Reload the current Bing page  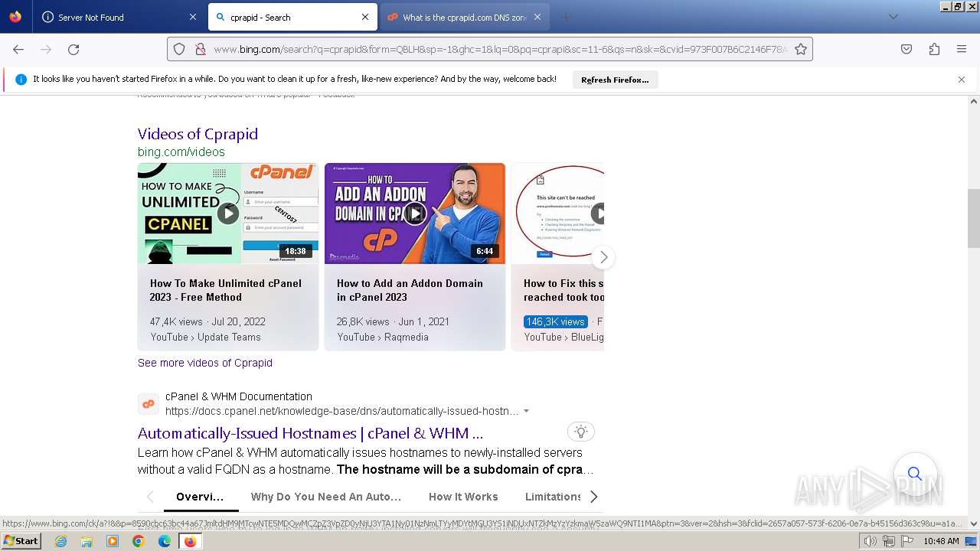click(x=73, y=49)
